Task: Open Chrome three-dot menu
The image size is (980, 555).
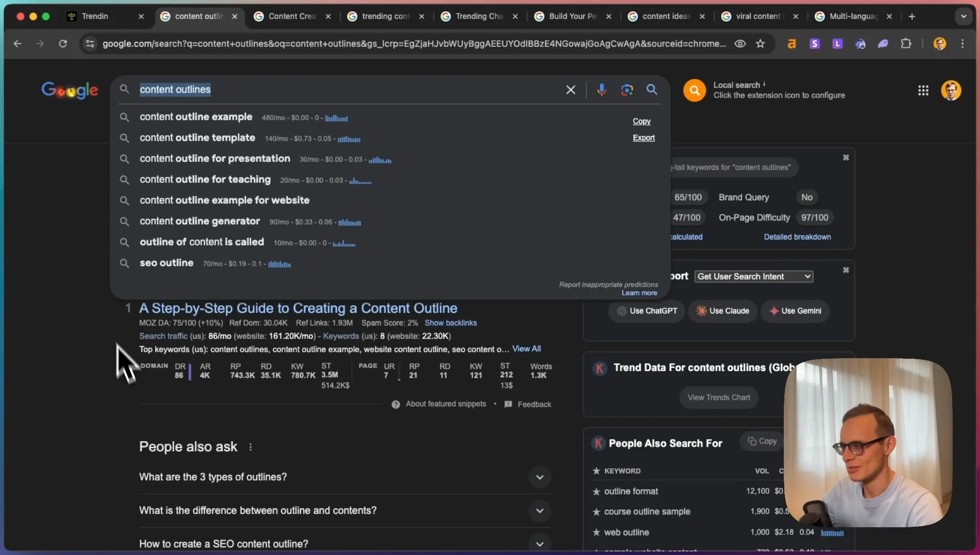Action: click(963, 44)
